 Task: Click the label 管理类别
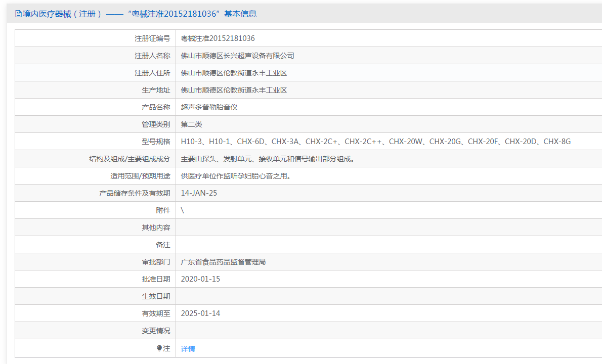coord(156,124)
